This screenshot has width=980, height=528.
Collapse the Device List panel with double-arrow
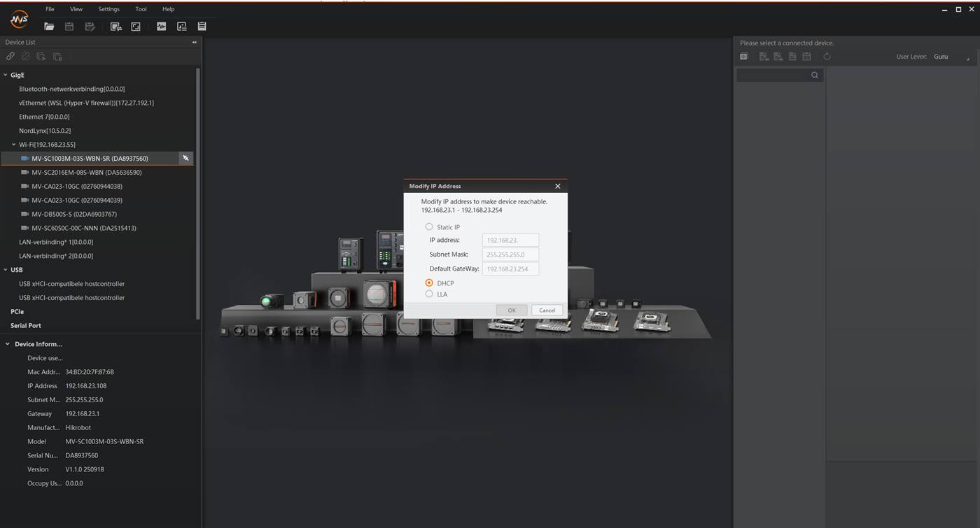click(x=195, y=42)
